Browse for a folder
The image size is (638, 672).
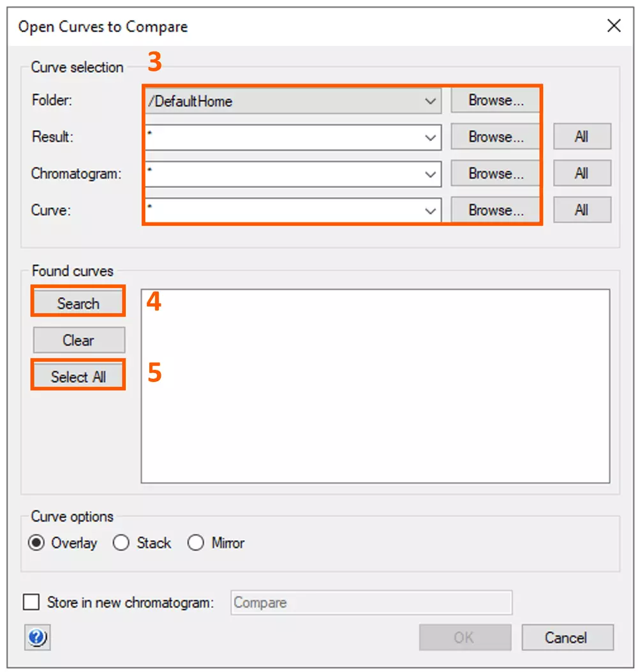point(496,101)
